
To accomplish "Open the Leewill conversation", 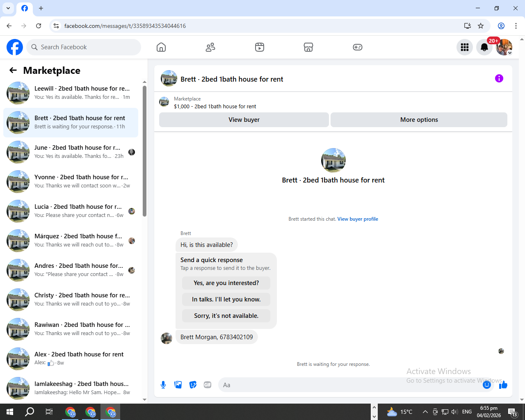I will (71, 93).
